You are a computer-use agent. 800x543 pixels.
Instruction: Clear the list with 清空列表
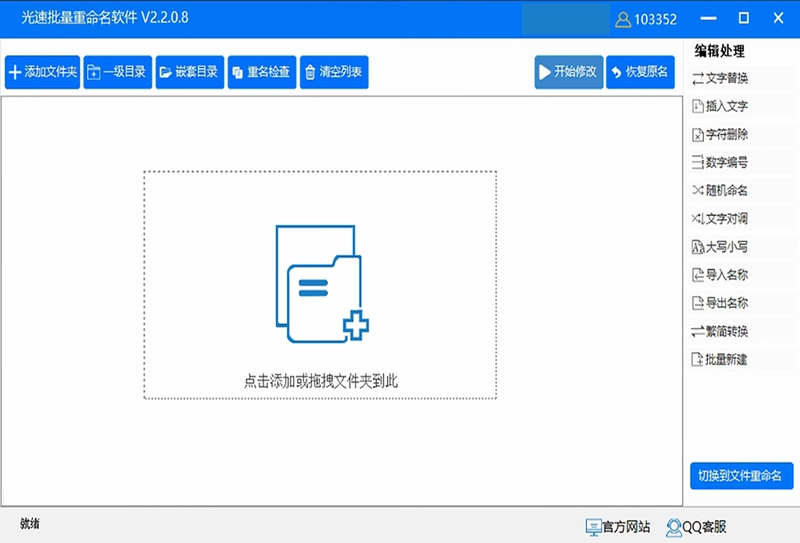[334, 72]
